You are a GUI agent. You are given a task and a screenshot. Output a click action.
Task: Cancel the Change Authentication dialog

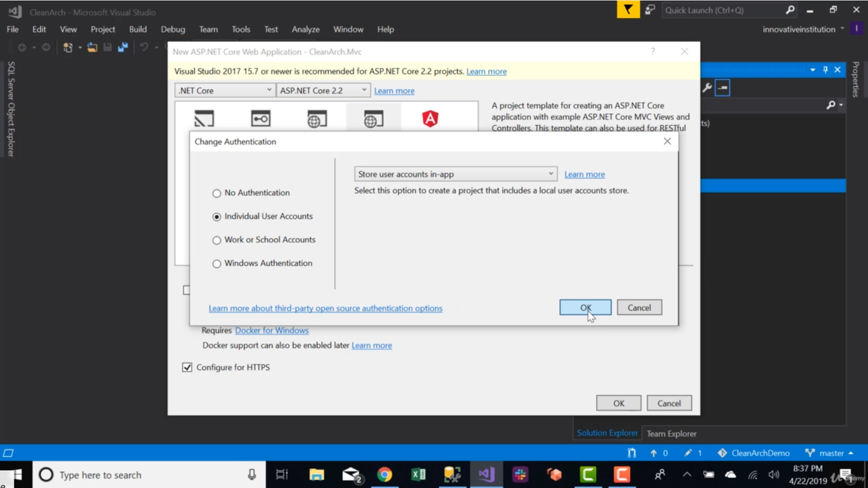tap(639, 307)
